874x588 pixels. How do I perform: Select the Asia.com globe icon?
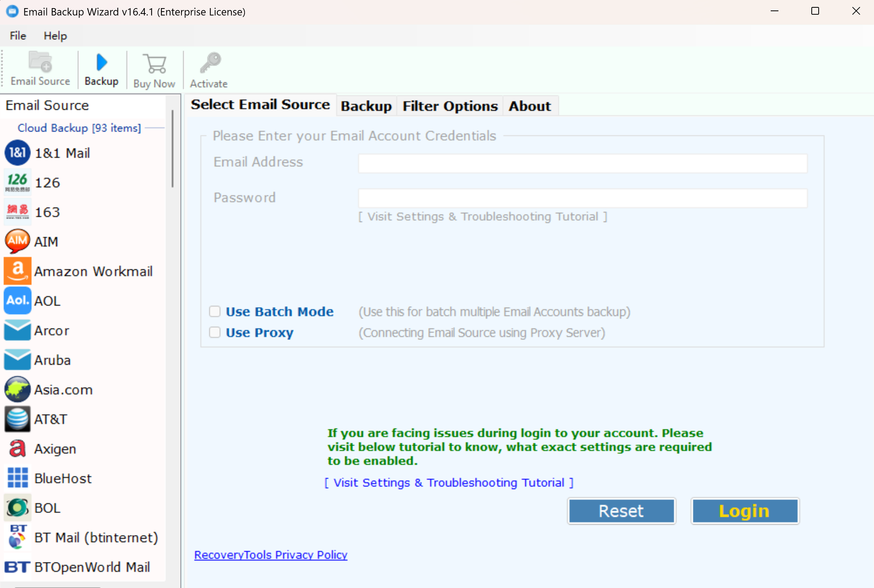17,389
